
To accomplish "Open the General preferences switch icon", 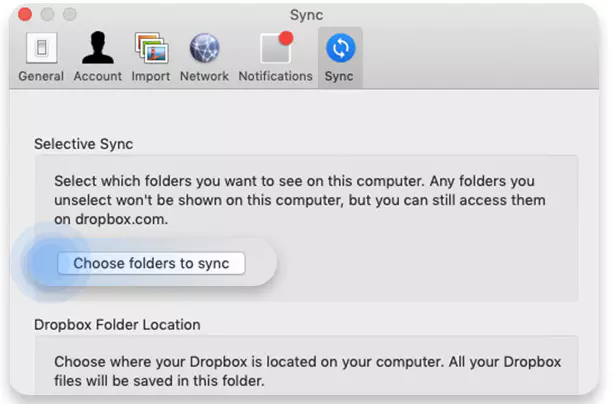I will (x=39, y=48).
